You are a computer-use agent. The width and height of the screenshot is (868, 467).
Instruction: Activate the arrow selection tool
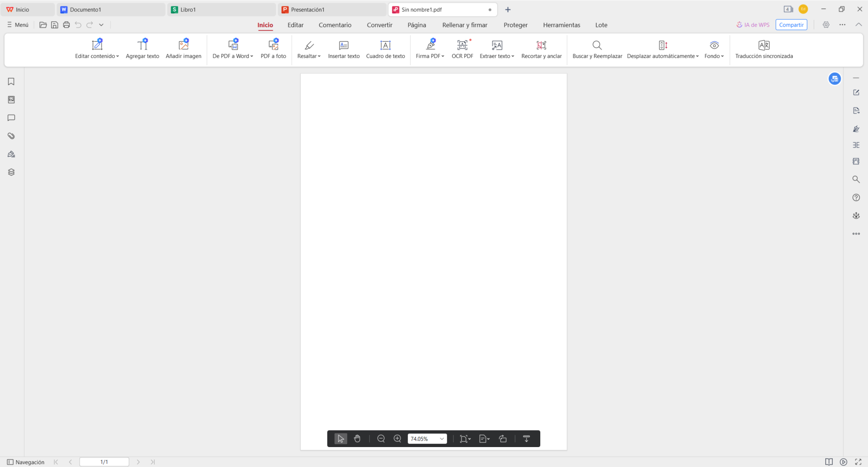340,438
